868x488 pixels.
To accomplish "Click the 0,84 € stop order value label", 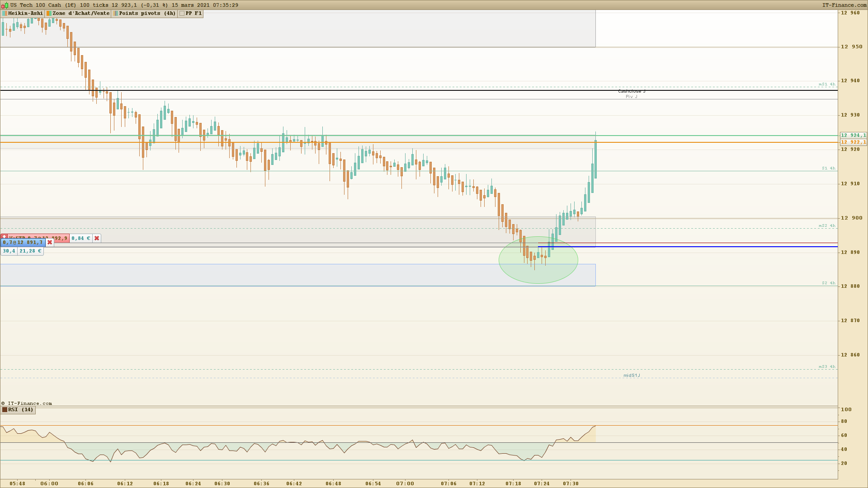I will tap(81, 238).
